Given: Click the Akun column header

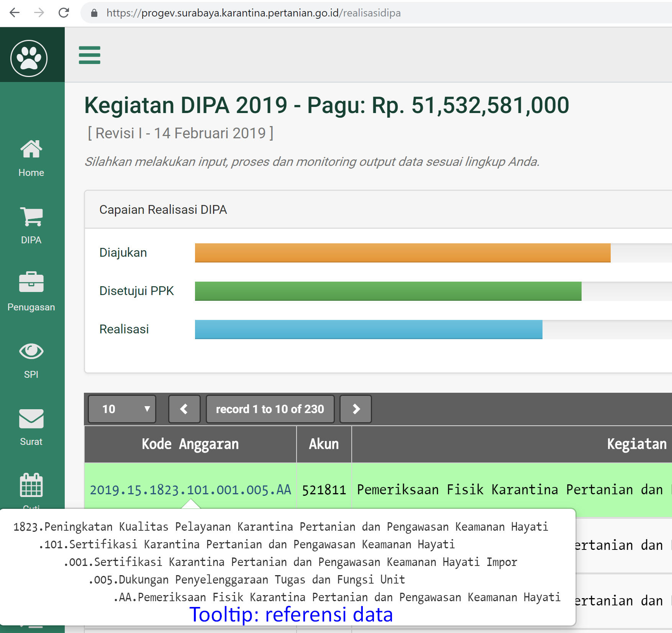Looking at the screenshot, I should point(324,444).
